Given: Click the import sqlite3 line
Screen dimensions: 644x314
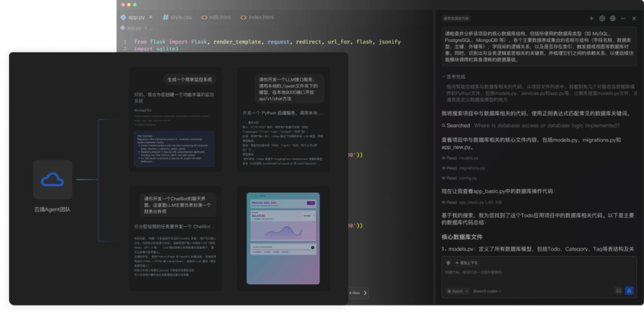Looking at the screenshot, I should click(x=156, y=49).
